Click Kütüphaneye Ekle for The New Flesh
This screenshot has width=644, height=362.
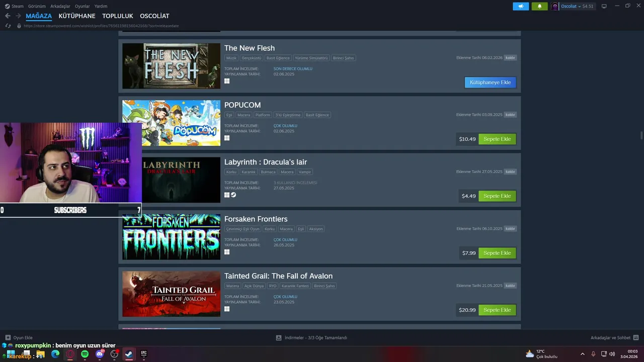pyautogui.click(x=490, y=82)
